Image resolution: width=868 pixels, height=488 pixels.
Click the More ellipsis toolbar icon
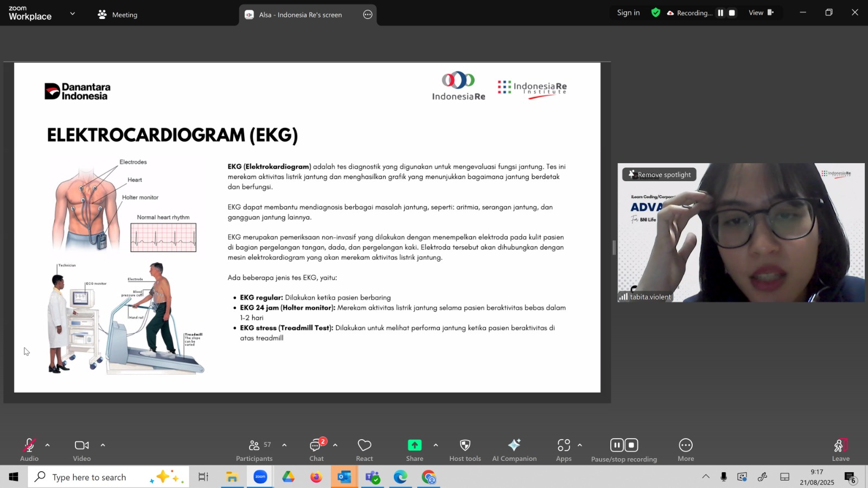pos(686,450)
